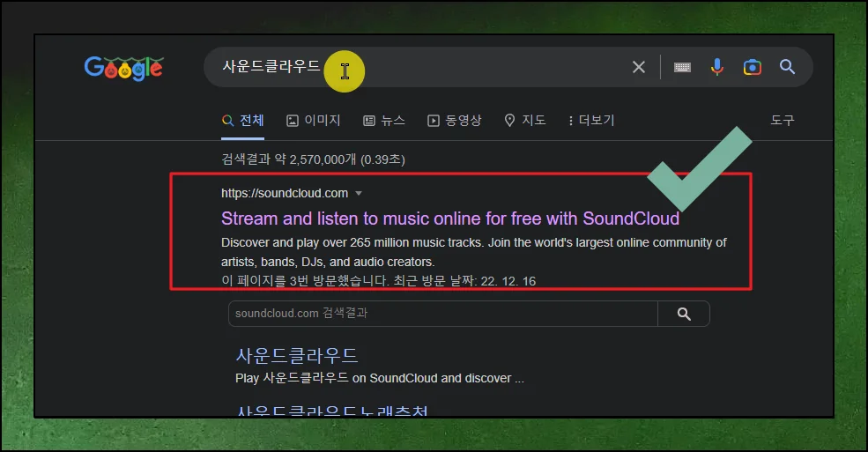Switch to the 지도 tab
868x452 pixels.
pos(525,120)
